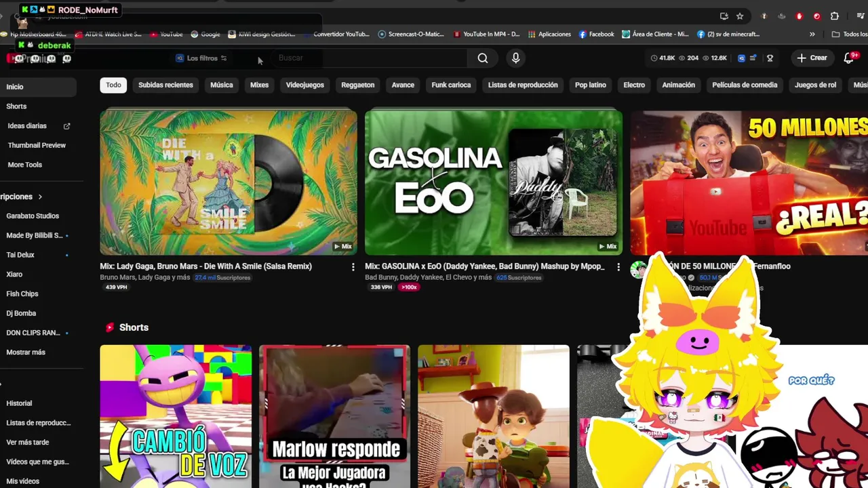
Task: Select the Videojuegos chip
Action: tap(304, 85)
